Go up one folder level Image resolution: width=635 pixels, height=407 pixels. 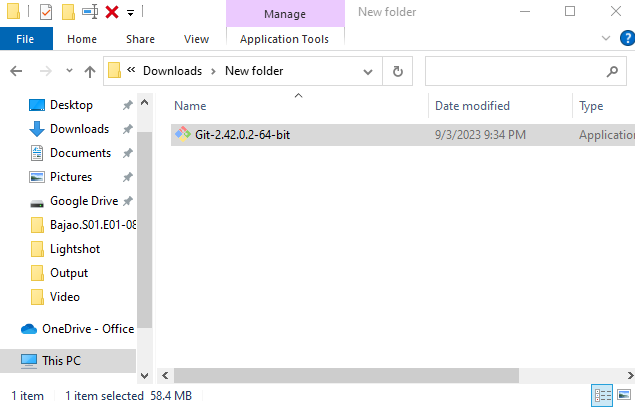(90, 71)
